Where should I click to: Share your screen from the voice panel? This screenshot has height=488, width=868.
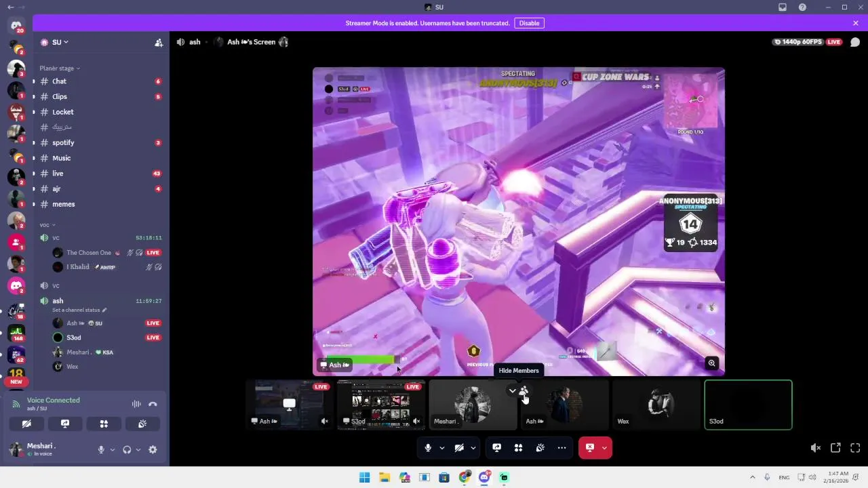pos(65,424)
